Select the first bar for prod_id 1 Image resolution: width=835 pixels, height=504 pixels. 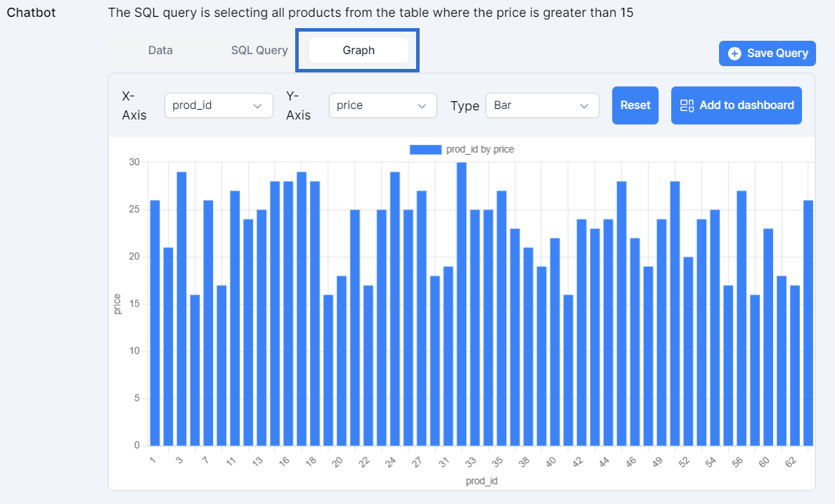point(155,323)
